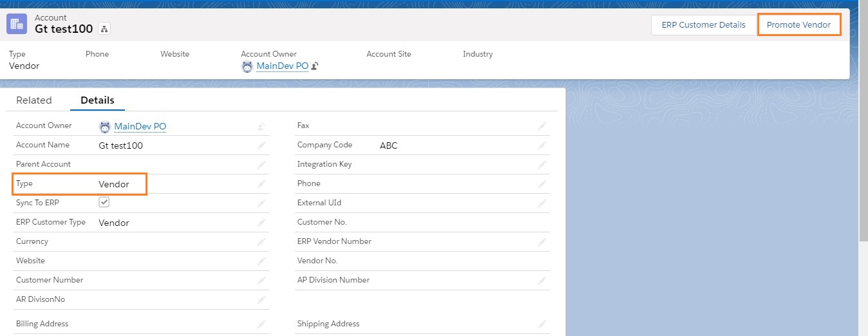Click the pencil icon for Type field
This screenshot has width=868, height=336.
point(261,184)
